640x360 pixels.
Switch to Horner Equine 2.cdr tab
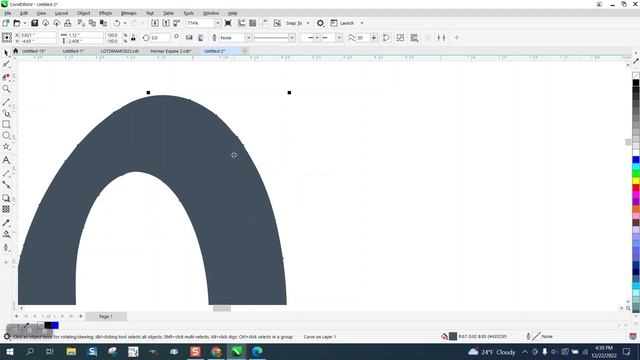click(x=171, y=51)
